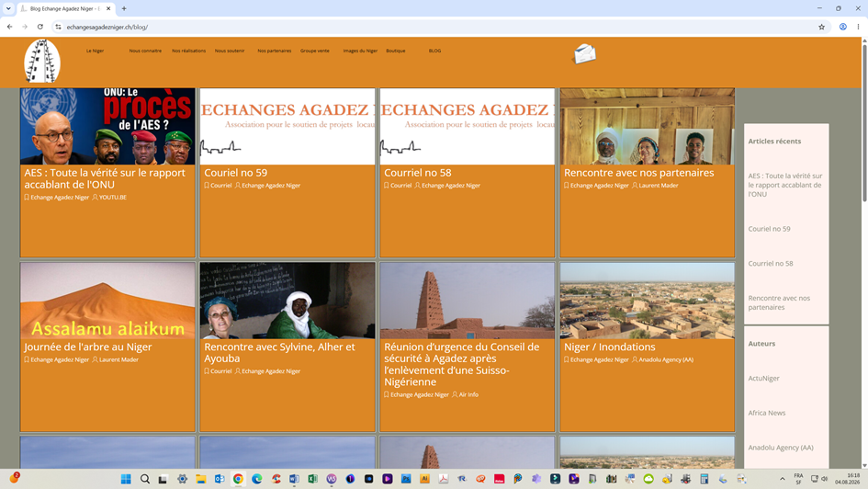
Task: Click the ONU procès de l'AES thumbnail
Action: click(x=107, y=126)
